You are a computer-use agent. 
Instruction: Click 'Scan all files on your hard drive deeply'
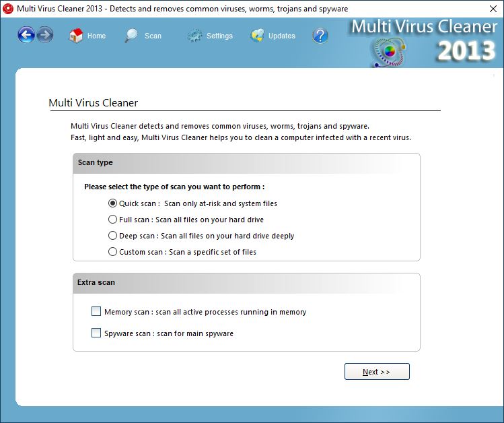[x=227, y=236]
